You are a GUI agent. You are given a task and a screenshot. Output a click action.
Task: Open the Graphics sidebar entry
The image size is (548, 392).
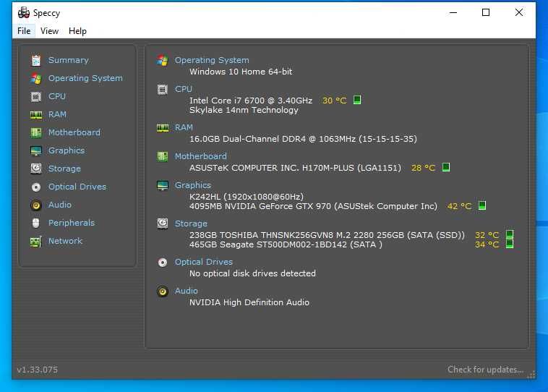(x=67, y=150)
